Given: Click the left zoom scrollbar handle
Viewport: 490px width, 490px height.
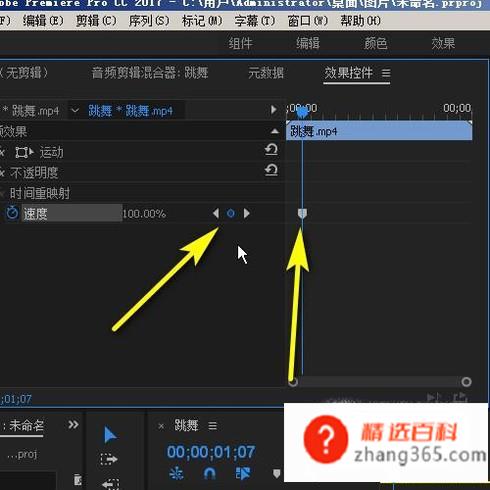Looking at the screenshot, I should pos(293,381).
